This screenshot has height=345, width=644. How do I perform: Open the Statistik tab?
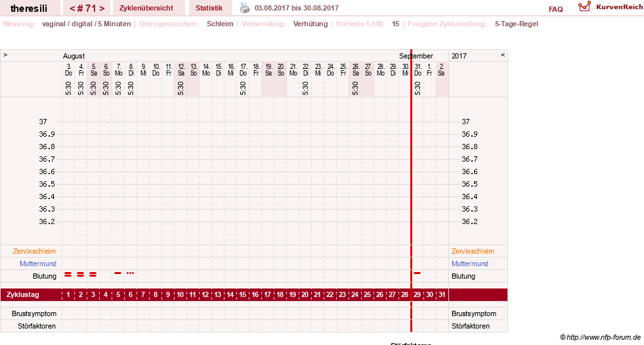coord(209,8)
